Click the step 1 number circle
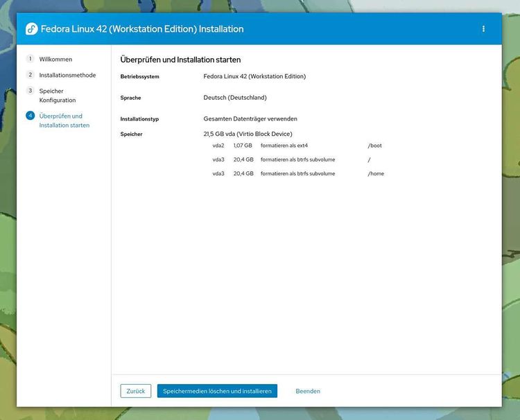The image size is (520, 420). (30, 59)
